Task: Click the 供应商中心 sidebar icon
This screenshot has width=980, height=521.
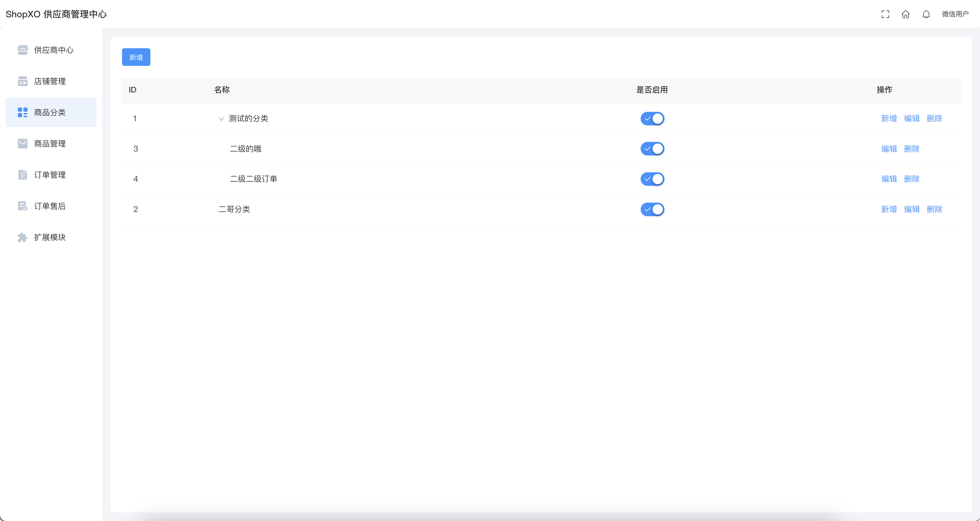Action: (23, 50)
